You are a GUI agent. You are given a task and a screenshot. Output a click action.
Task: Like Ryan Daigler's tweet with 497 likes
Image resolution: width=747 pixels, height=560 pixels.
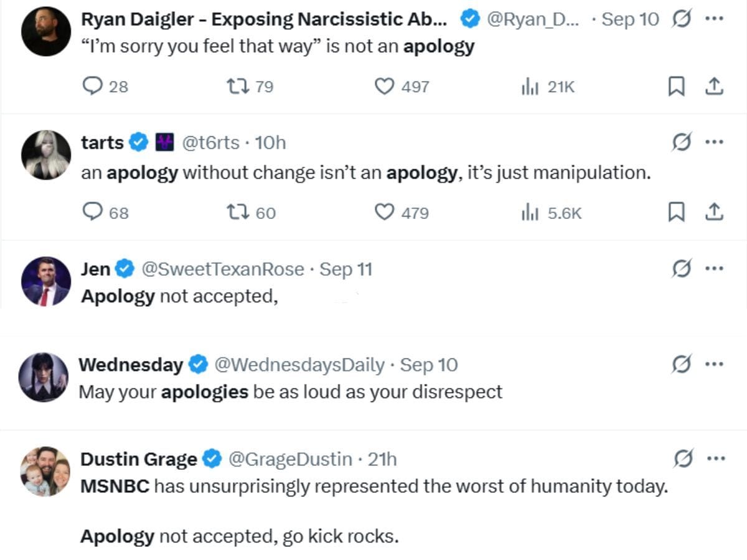tap(385, 86)
